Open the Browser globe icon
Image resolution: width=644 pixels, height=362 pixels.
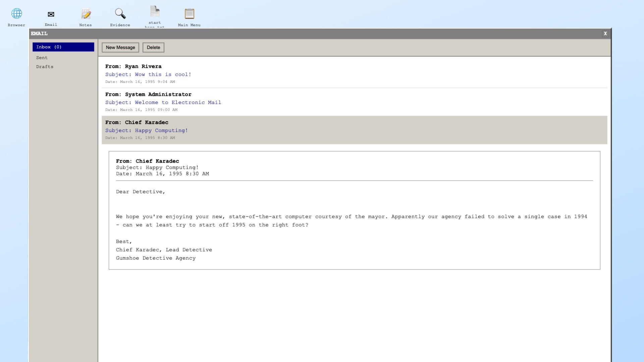click(16, 14)
